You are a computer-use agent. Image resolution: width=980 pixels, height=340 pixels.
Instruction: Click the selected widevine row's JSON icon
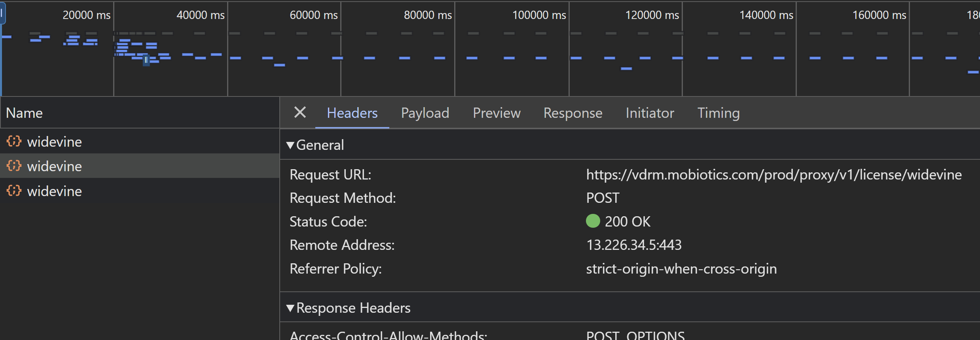(x=14, y=166)
